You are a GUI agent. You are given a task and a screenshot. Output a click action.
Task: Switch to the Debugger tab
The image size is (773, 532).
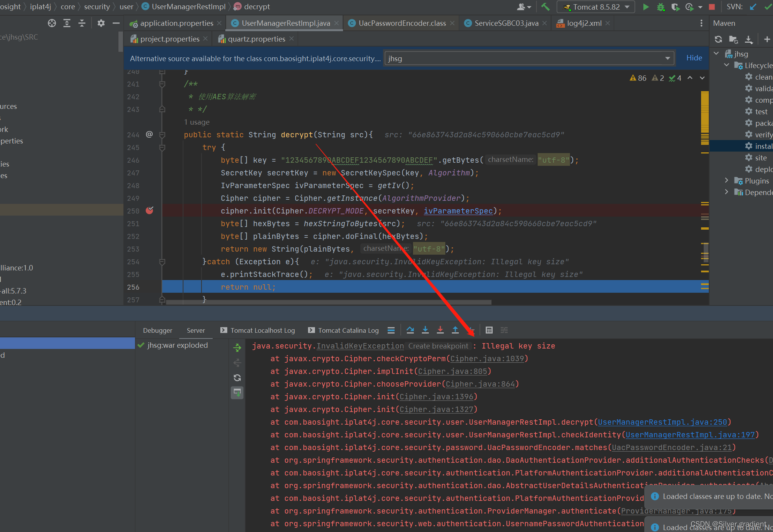158,330
